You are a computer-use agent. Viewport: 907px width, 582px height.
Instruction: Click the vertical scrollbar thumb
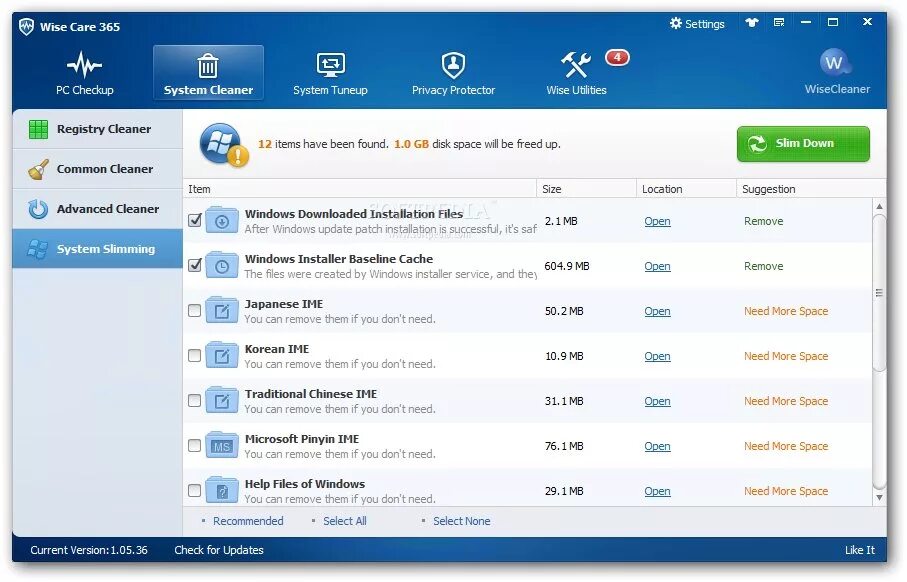pyautogui.click(x=879, y=293)
